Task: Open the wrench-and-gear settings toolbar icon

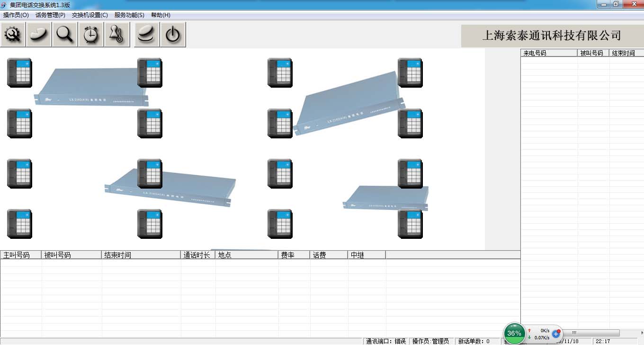Action: pyautogui.click(x=13, y=35)
